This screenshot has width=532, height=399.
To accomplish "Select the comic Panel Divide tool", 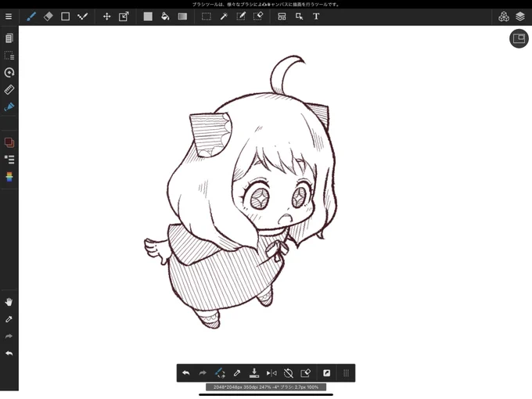I will click(x=282, y=16).
